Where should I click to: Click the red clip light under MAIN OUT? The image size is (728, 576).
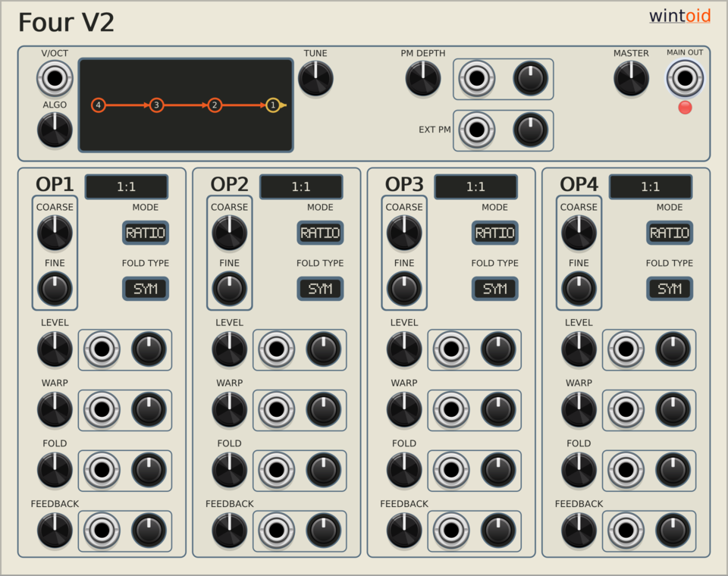click(x=685, y=108)
